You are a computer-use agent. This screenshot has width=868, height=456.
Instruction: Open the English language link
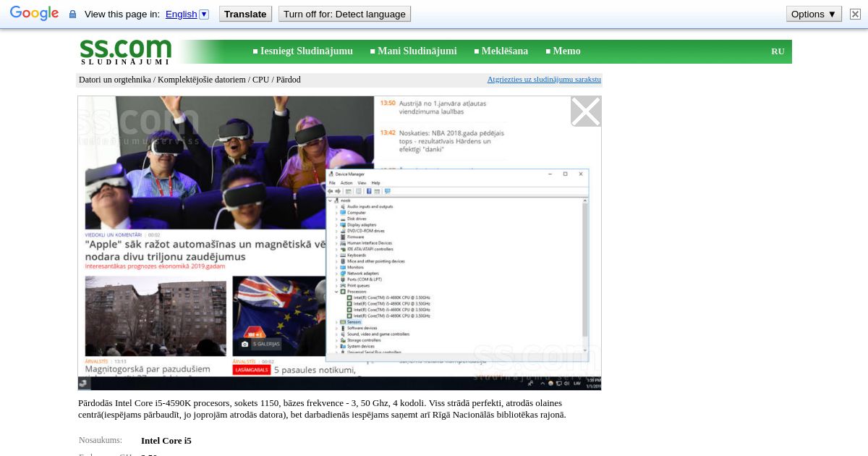click(x=181, y=14)
